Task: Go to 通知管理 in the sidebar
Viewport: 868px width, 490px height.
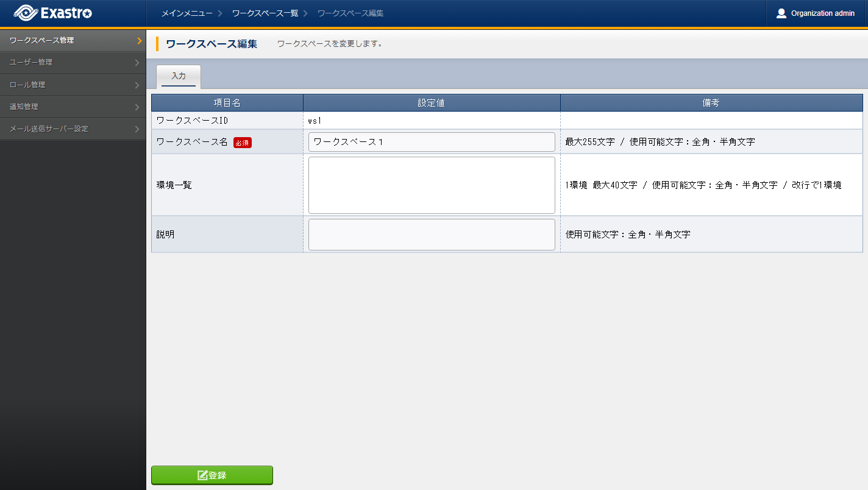Action: click(x=24, y=107)
